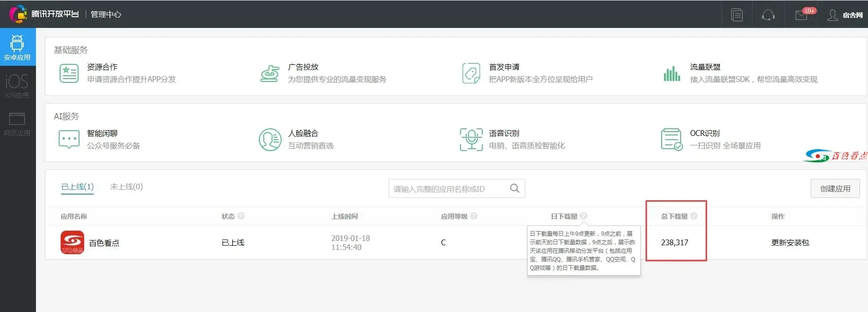Open the customer support headset icon
Image resolution: width=868 pixels, height=312 pixels.
click(x=768, y=15)
